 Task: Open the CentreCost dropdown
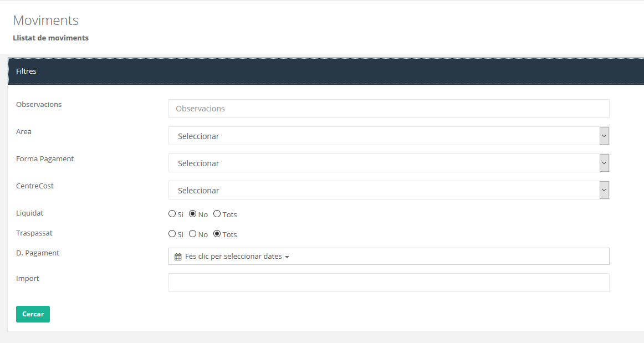pos(389,190)
